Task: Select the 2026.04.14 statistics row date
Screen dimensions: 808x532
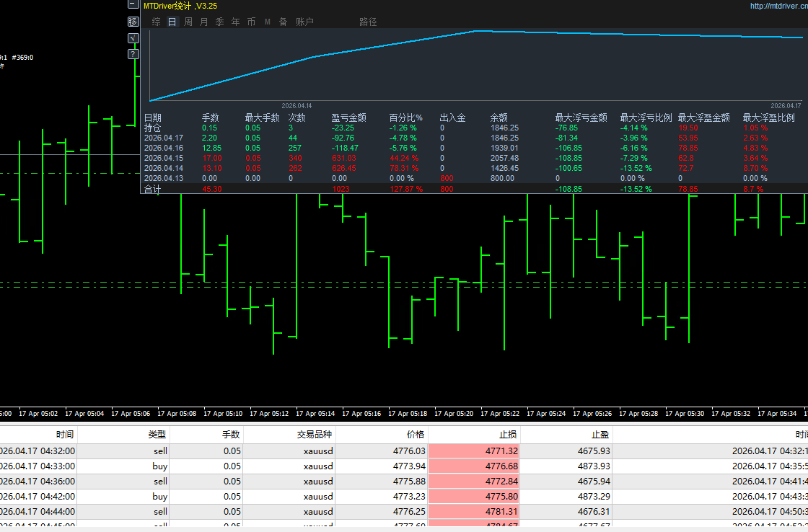Action: [164, 168]
